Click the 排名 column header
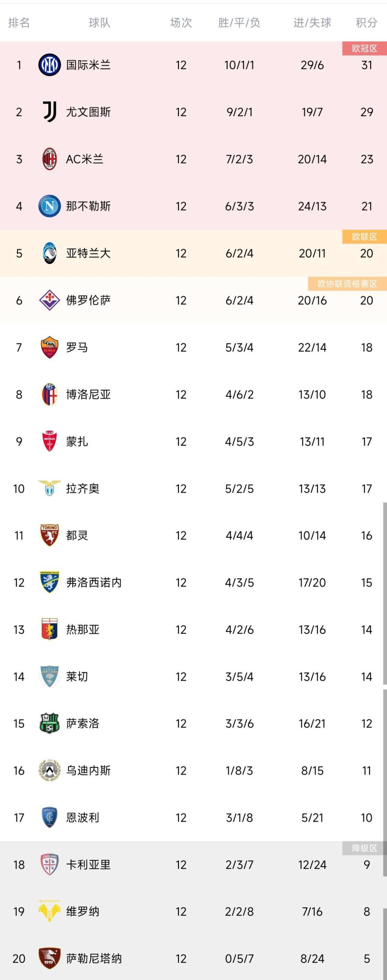Viewport: 387px width, 980px height. tap(19, 23)
